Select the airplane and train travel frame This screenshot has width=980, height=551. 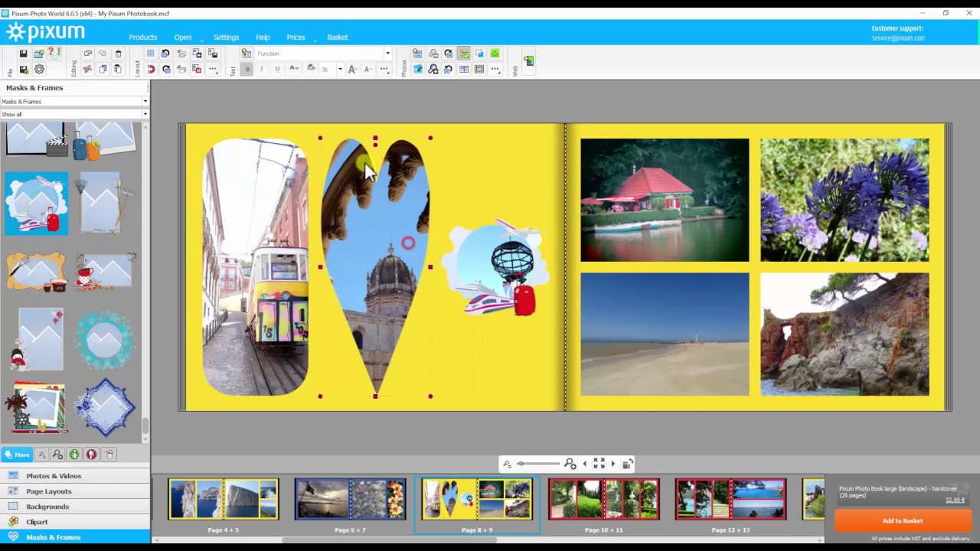(x=37, y=204)
